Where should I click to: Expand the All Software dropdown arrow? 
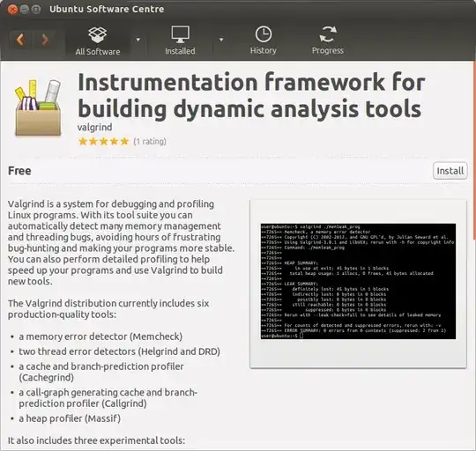(x=138, y=40)
